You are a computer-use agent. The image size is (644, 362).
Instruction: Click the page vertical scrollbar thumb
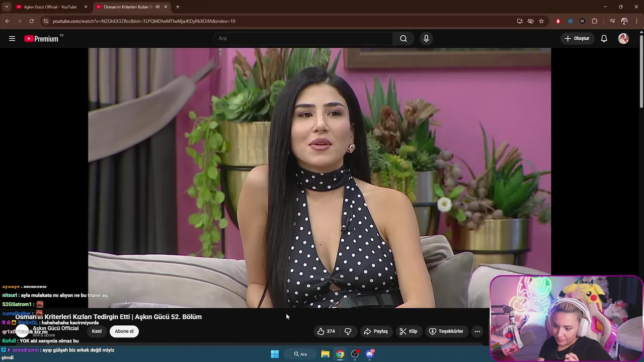[x=641, y=70]
